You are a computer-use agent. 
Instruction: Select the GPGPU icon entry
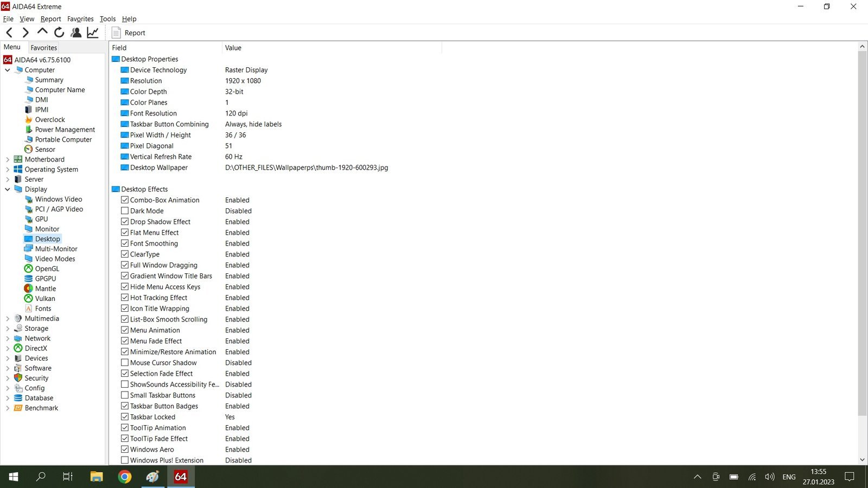(29, 279)
